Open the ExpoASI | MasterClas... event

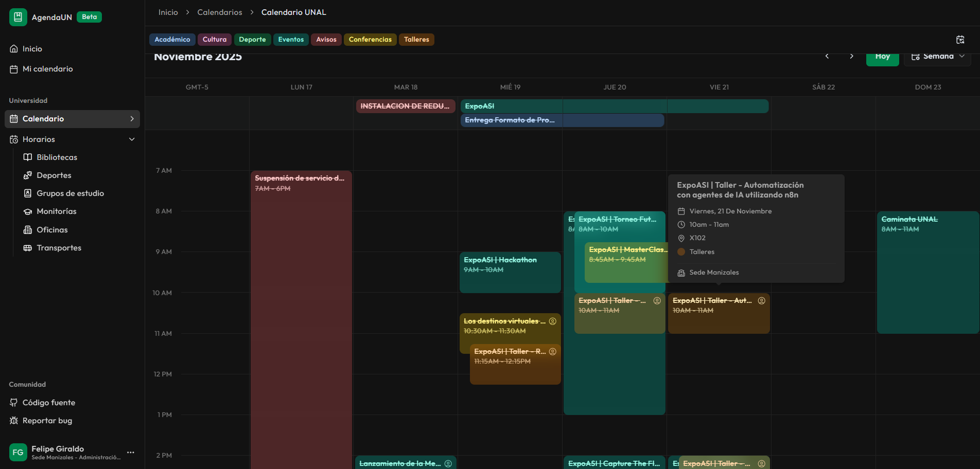pos(625,262)
